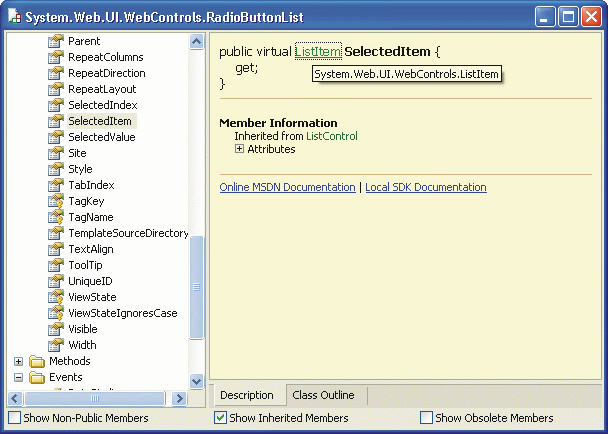
Task: Open Online MSDN Documentation link
Action: pyautogui.click(x=287, y=187)
